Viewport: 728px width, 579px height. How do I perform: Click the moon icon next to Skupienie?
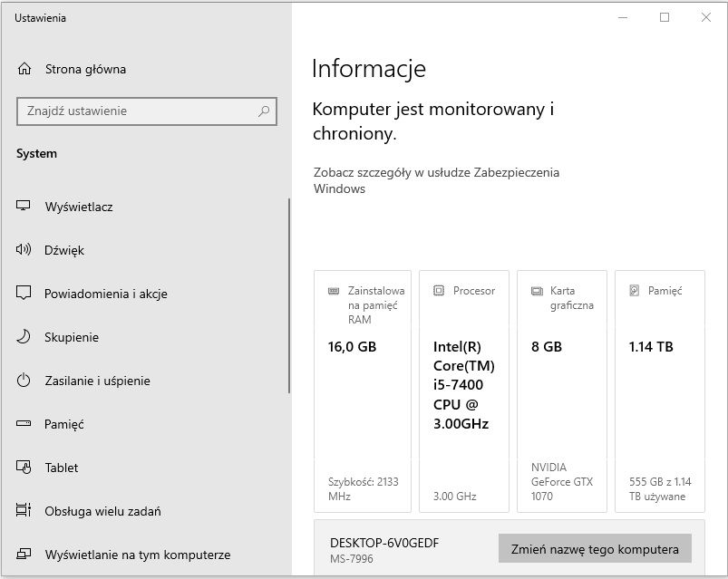[24, 336]
